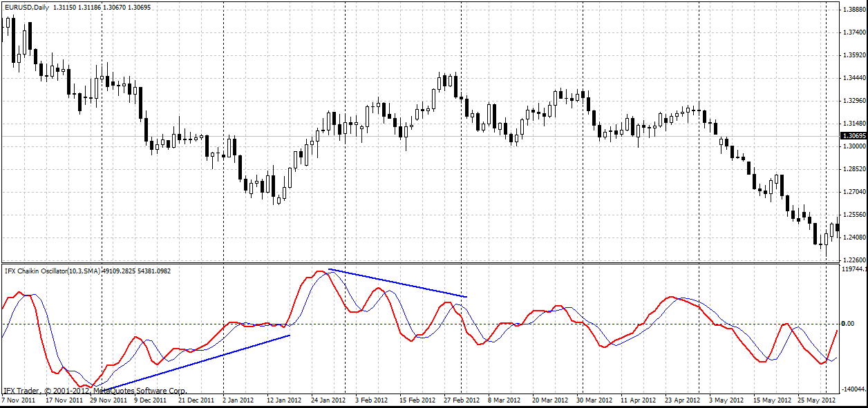Click the 2 Jan 2012 date label
Screen dimensions: 868x408
pyautogui.click(x=239, y=400)
